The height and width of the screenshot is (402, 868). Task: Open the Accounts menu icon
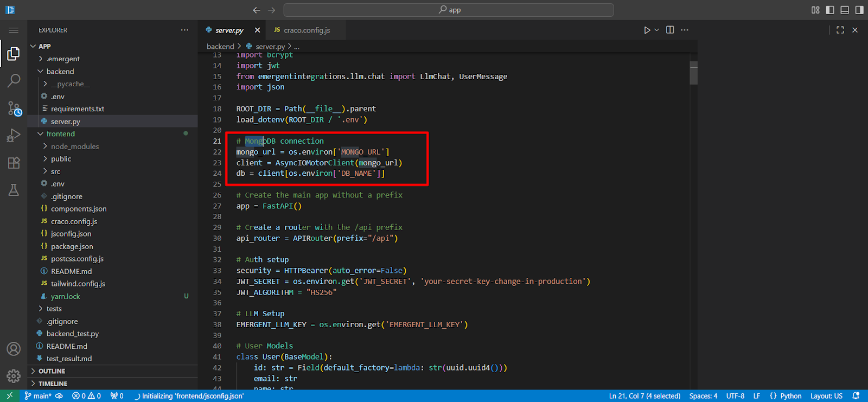(14, 349)
